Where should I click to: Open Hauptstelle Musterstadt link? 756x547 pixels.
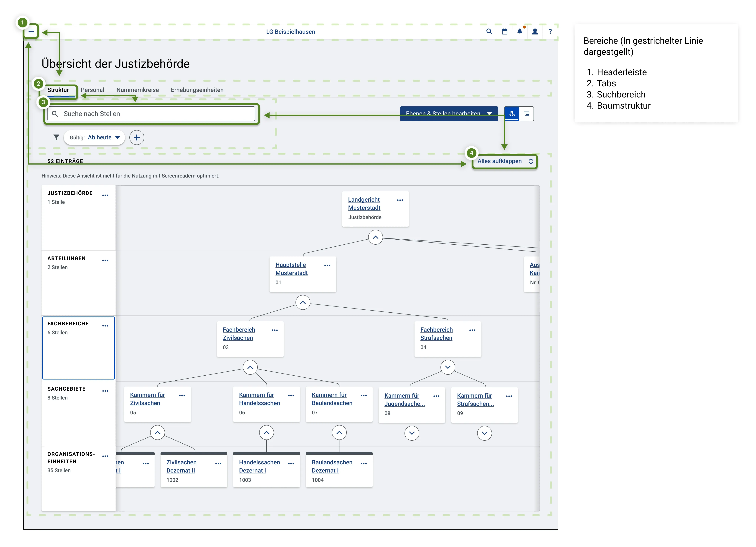click(x=291, y=269)
